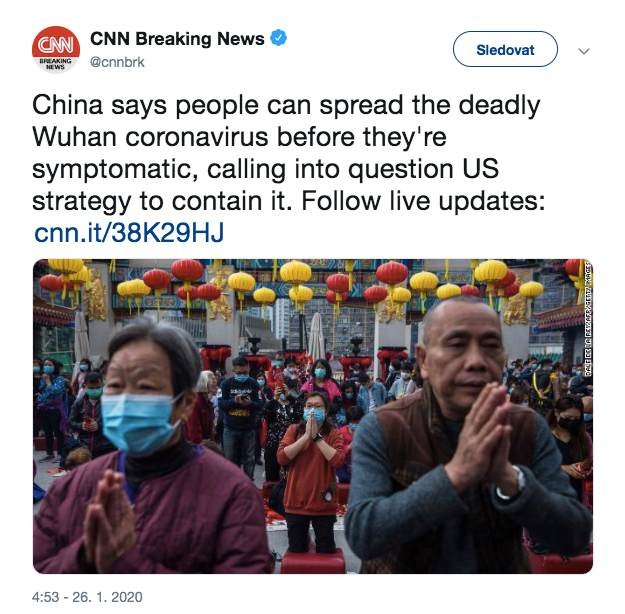This screenshot has height=614, width=625.
Task: Click the red CNN logo circle
Action: (x=56, y=44)
